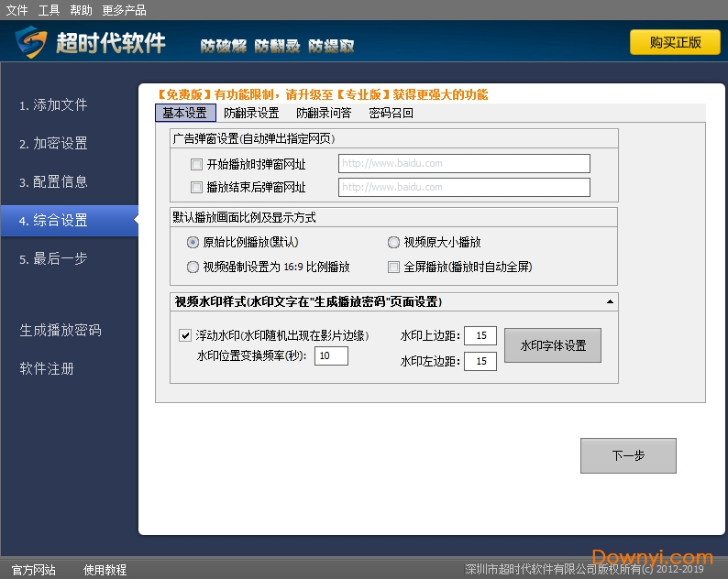
Task: Open 官方网站 link in status bar
Action: click(33, 570)
